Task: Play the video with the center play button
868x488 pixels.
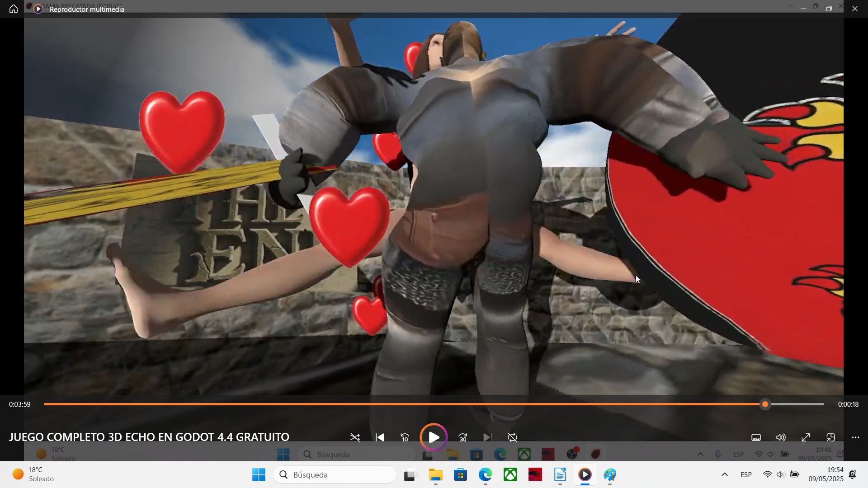Action: (434, 437)
